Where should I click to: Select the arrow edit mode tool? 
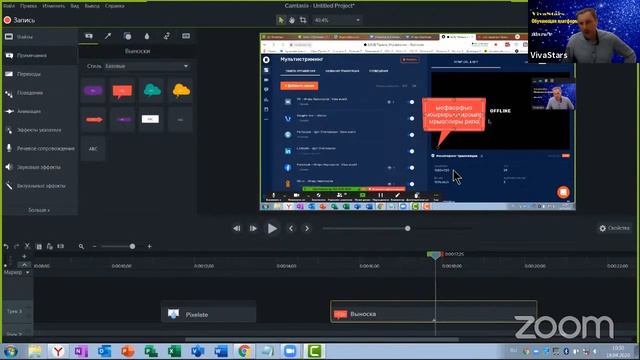coord(281,20)
